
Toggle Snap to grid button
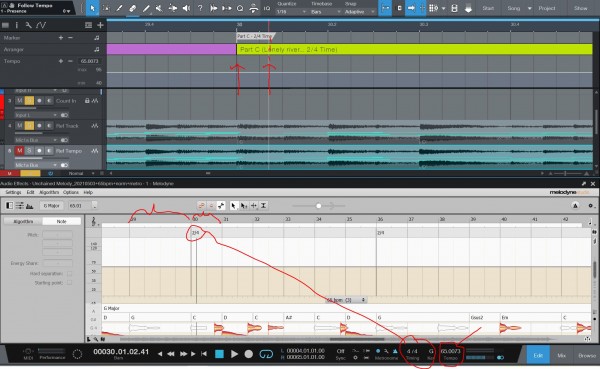click(x=385, y=8)
